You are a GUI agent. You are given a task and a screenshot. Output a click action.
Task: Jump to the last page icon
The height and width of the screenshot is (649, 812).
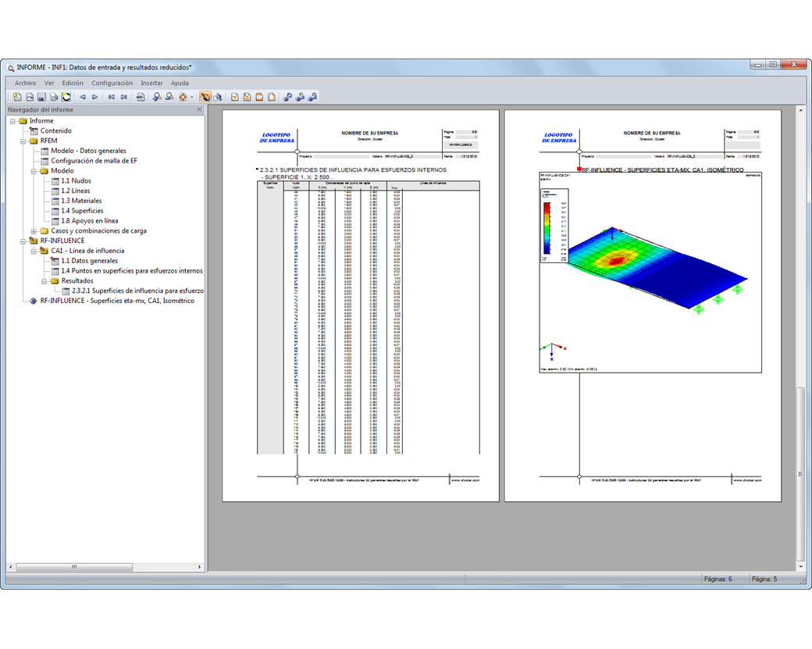(x=124, y=97)
